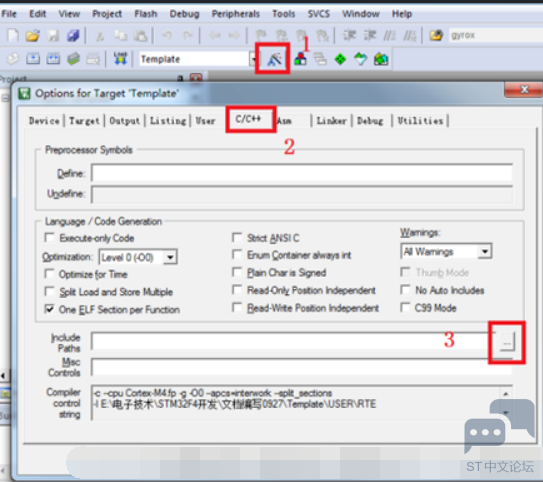Open the Flash menu
This screenshot has height=482, width=543.
[x=146, y=14]
